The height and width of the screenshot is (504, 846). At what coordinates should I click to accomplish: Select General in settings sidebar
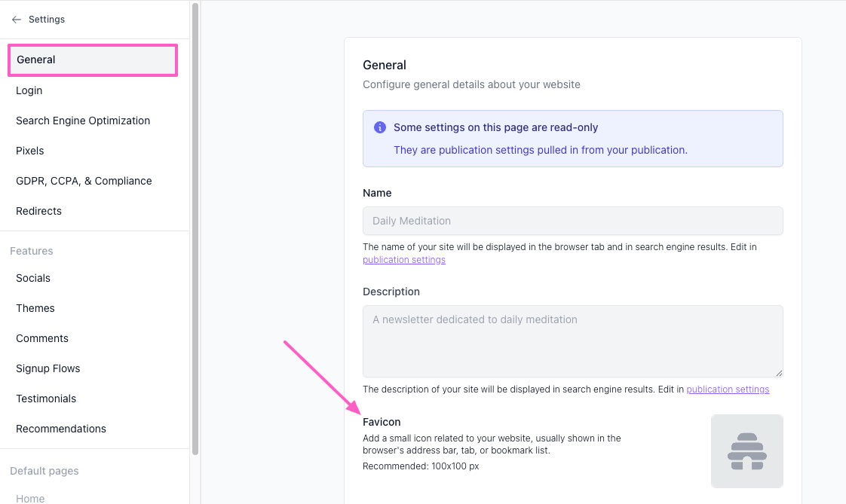(36, 60)
